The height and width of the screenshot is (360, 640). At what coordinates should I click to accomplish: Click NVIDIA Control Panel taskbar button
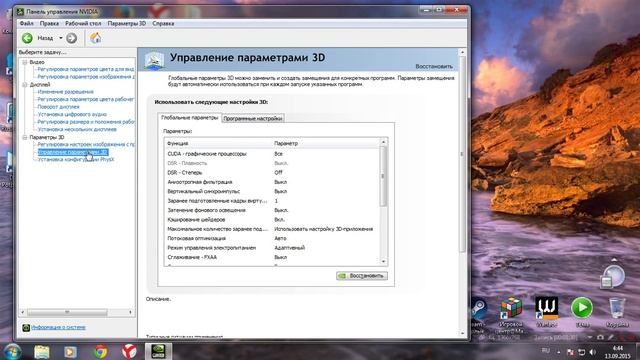click(158, 351)
